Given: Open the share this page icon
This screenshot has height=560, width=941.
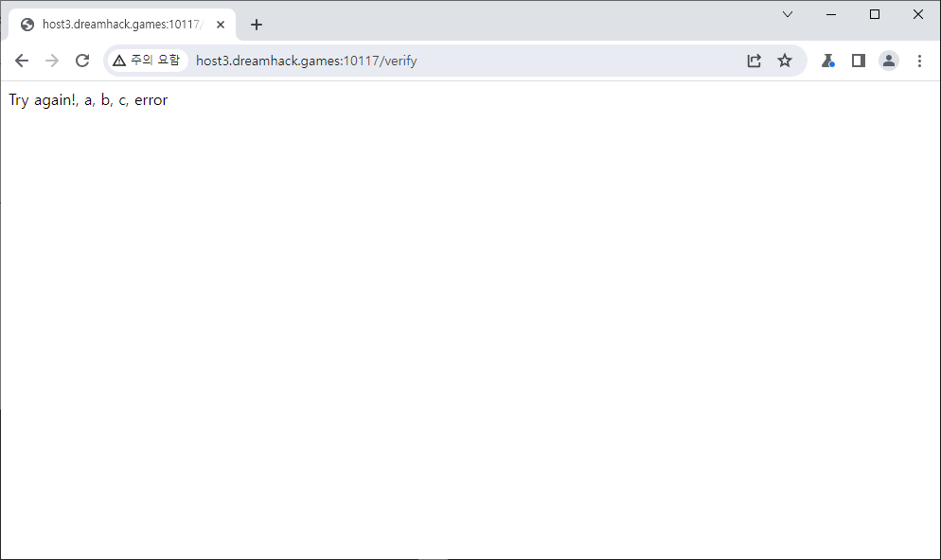Looking at the screenshot, I should pyautogui.click(x=755, y=61).
